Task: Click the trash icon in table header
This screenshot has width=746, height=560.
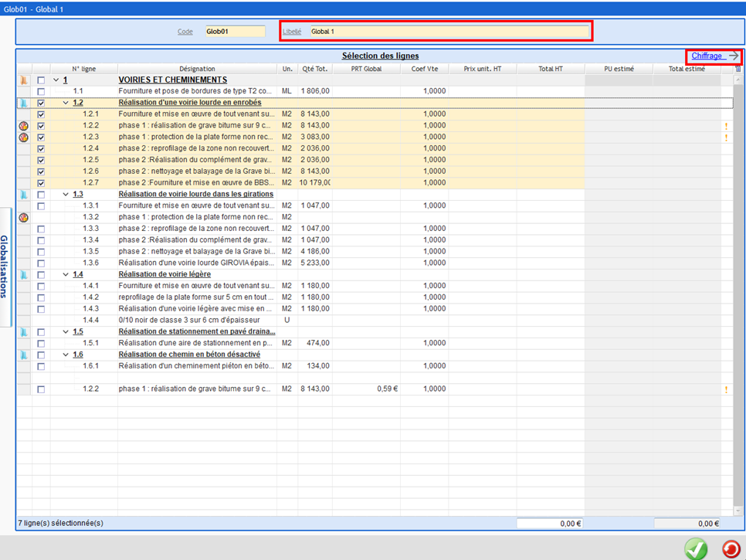Action: point(738,69)
